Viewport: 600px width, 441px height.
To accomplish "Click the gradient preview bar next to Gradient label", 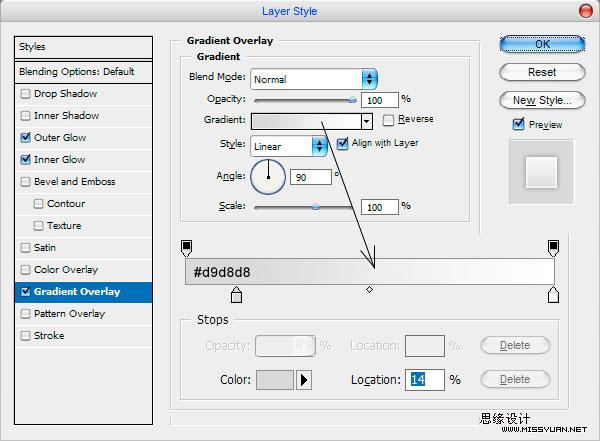I will [x=306, y=121].
